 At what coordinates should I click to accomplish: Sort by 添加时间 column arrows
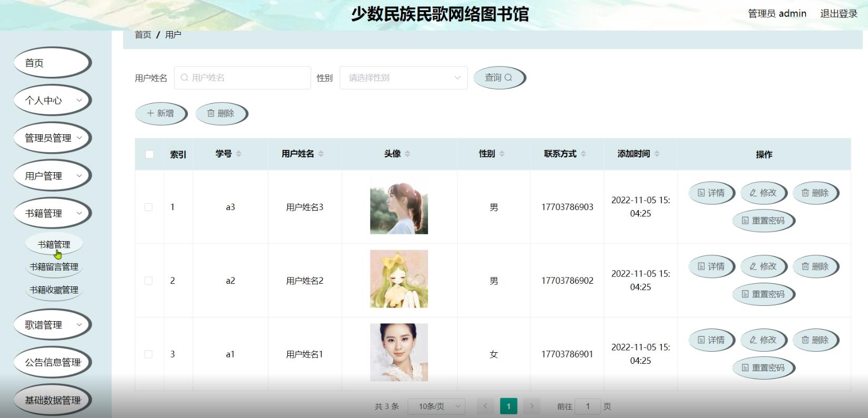[656, 154]
